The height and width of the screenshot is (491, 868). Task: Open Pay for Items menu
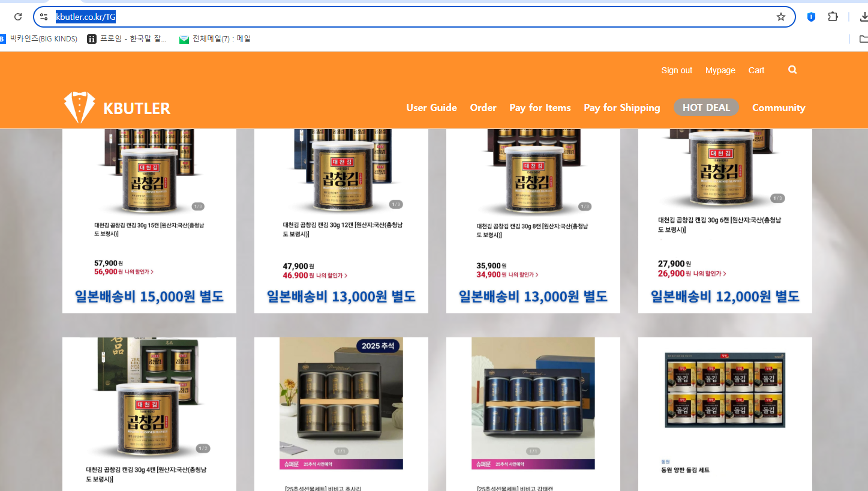pos(540,107)
